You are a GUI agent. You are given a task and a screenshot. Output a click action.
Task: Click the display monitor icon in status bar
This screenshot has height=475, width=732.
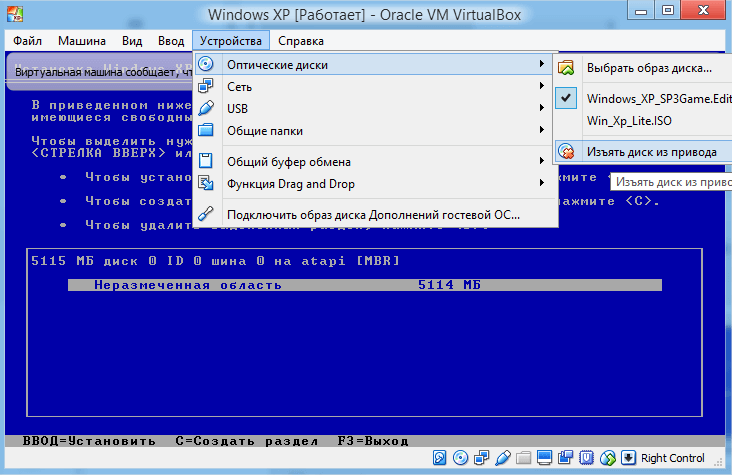[x=544, y=458]
